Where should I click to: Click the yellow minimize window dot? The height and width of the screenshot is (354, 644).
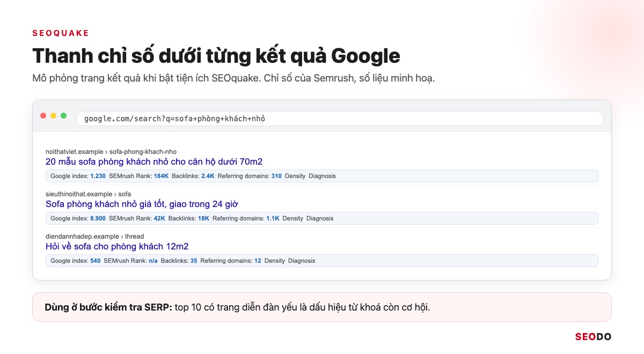pos(54,116)
